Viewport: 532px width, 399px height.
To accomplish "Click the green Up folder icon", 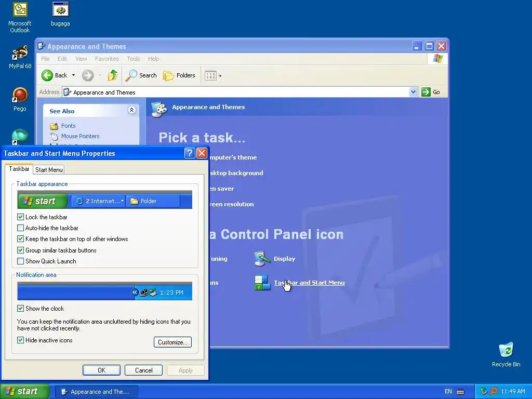I will coord(113,75).
